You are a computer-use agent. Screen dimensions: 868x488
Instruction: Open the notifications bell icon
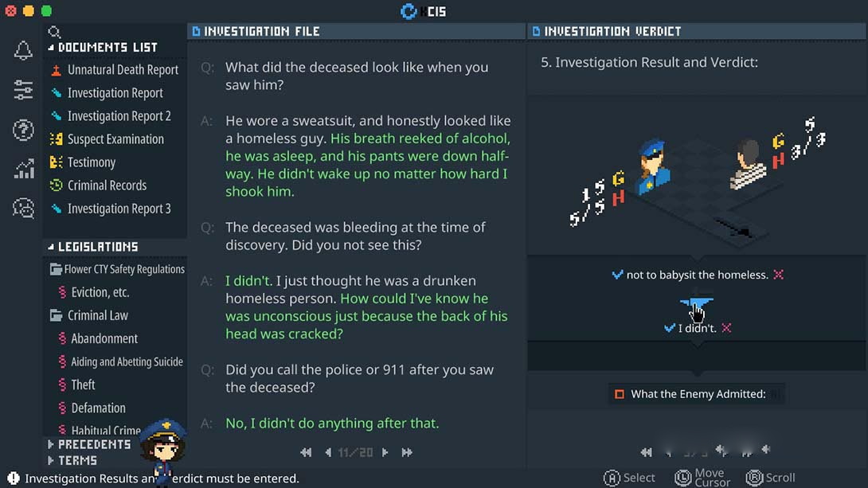click(x=23, y=51)
